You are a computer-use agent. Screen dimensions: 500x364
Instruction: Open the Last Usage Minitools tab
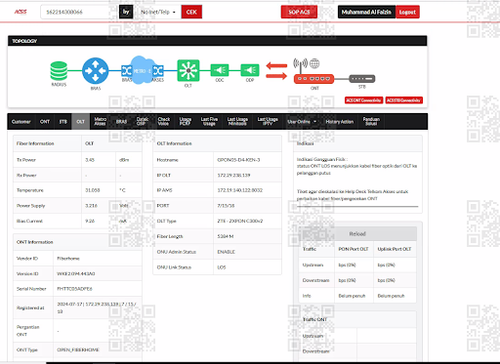(x=237, y=121)
